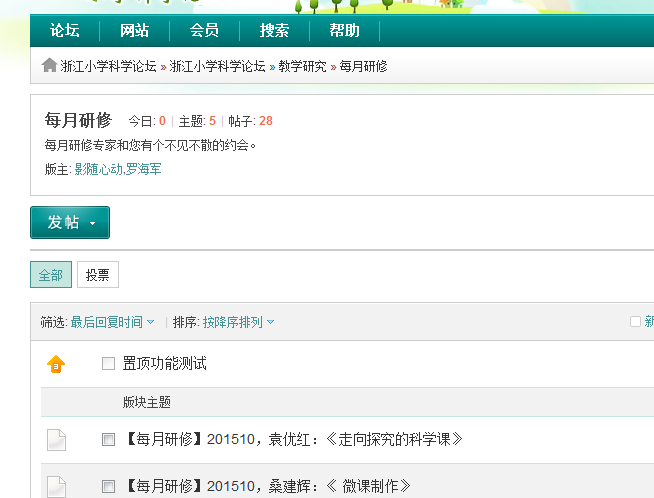This screenshot has width=654, height=498.
Task: Check the box for 微课制作 thread
Action: pos(108,487)
